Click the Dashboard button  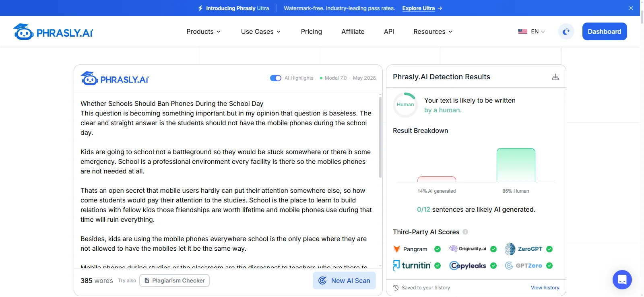click(x=605, y=31)
